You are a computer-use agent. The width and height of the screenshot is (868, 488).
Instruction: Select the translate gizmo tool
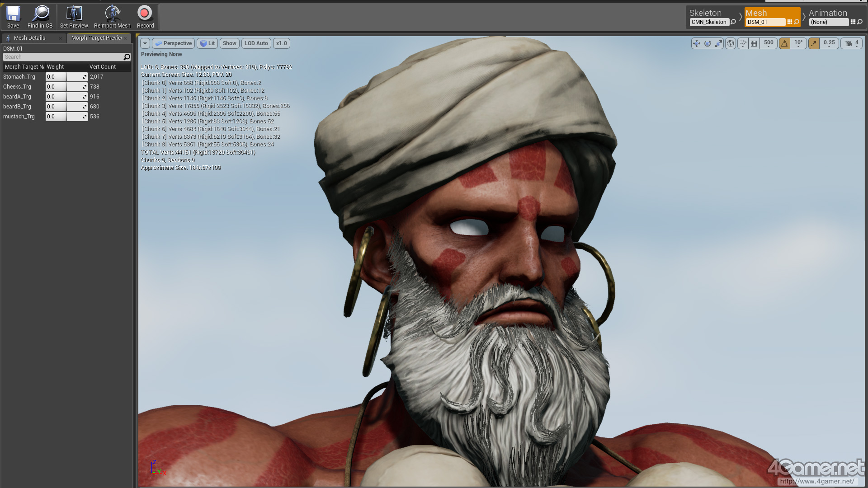tap(696, 43)
